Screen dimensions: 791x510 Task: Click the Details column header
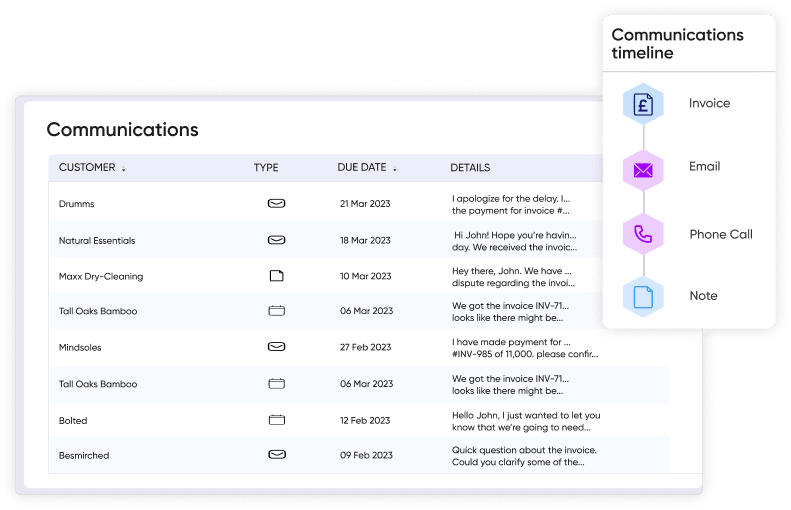[x=470, y=168]
